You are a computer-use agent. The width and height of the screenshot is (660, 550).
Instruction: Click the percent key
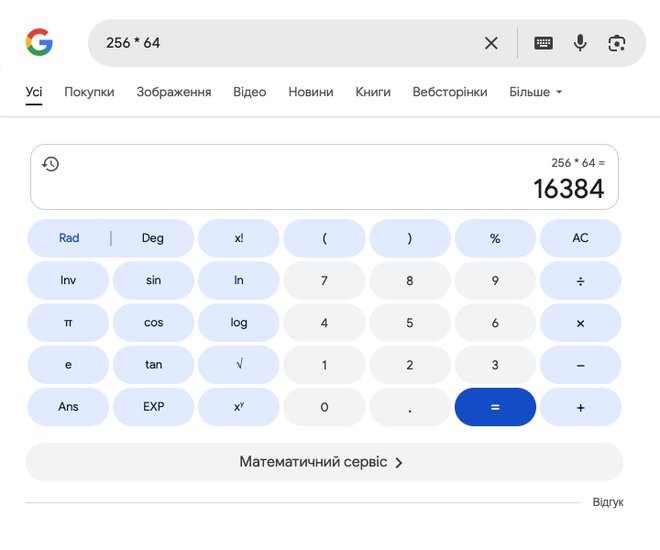tap(495, 238)
